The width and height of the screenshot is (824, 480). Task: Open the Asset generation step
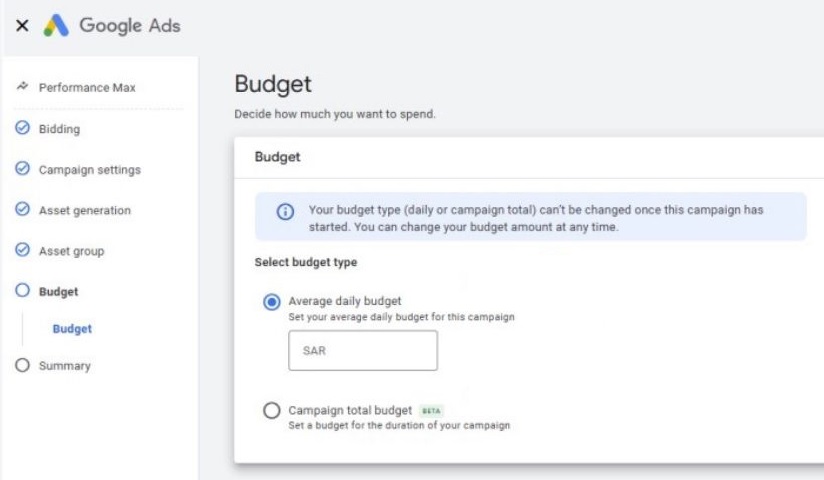[x=84, y=211]
